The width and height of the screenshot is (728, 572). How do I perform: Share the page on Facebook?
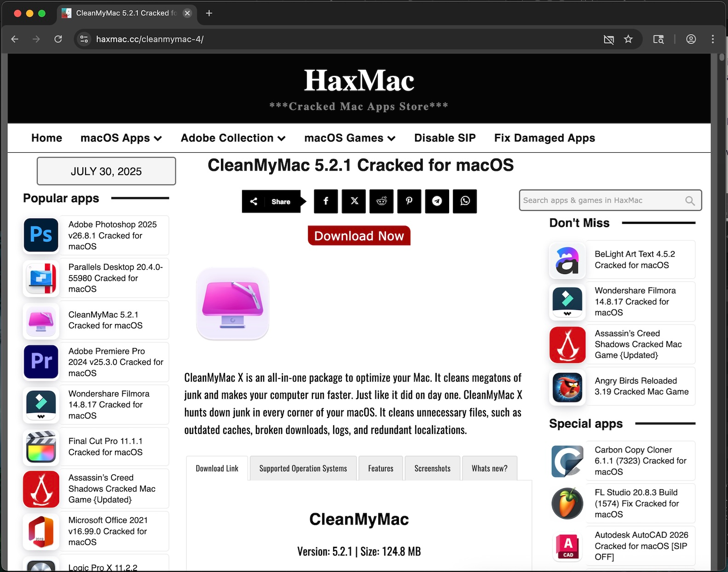tap(326, 201)
